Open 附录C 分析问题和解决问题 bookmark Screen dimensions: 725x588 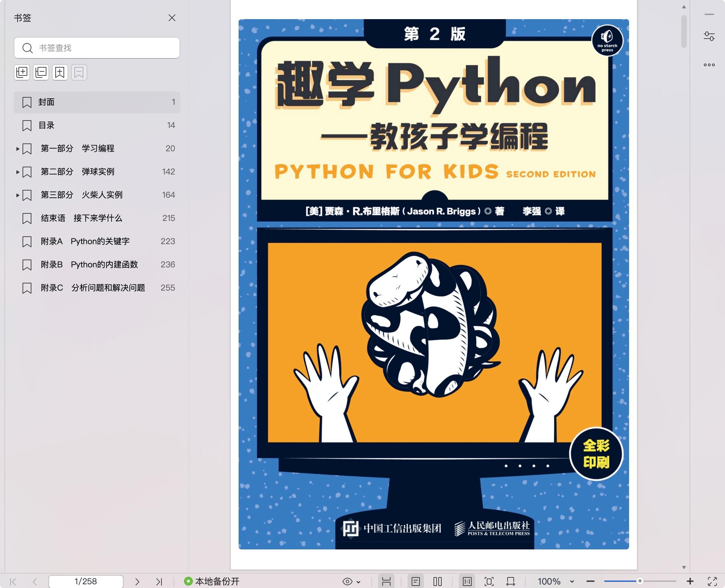[x=97, y=288]
